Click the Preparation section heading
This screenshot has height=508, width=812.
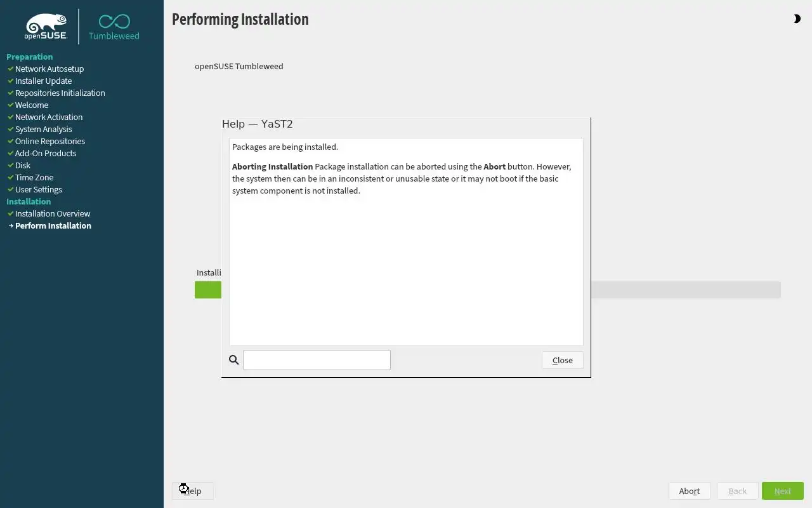(29, 57)
